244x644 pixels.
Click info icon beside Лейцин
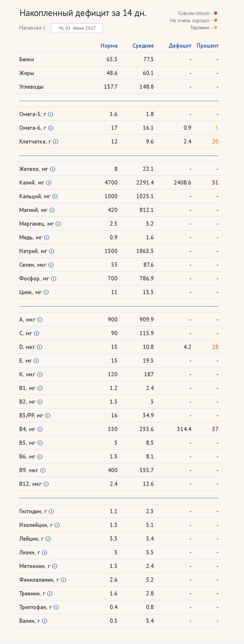point(48,539)
